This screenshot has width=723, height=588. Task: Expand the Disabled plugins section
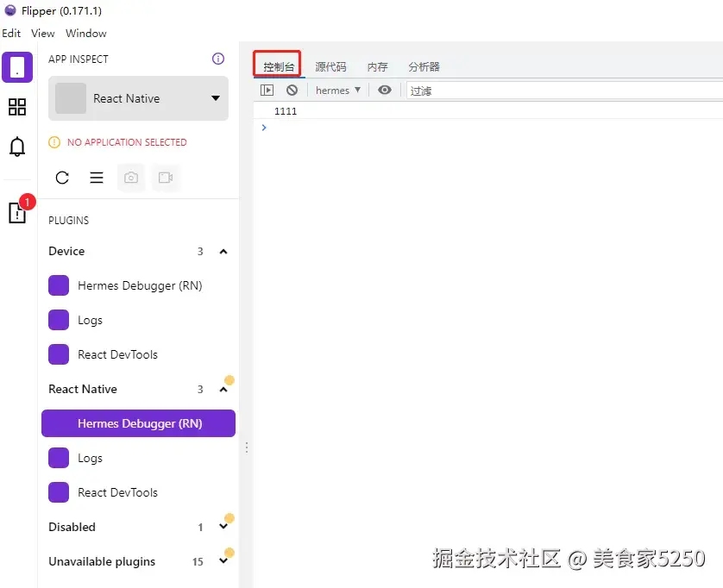223,527
